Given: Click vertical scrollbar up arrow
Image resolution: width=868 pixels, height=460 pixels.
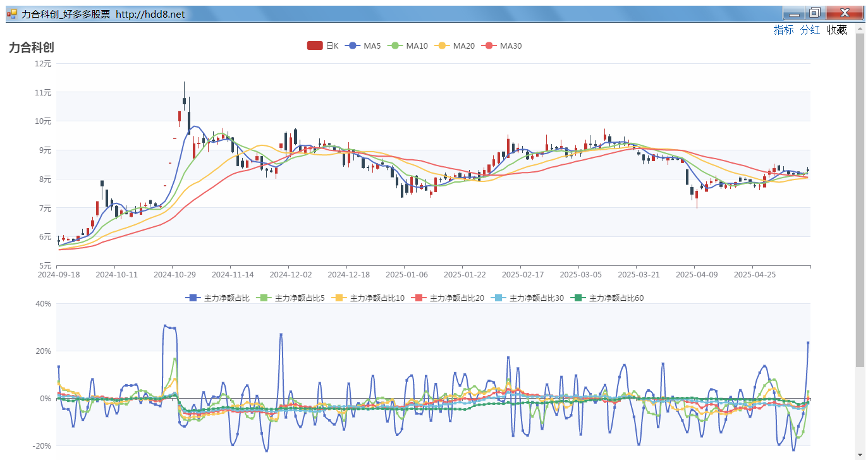Looking at the screenshot, I should pyautogui.click(x=860, y=28).
